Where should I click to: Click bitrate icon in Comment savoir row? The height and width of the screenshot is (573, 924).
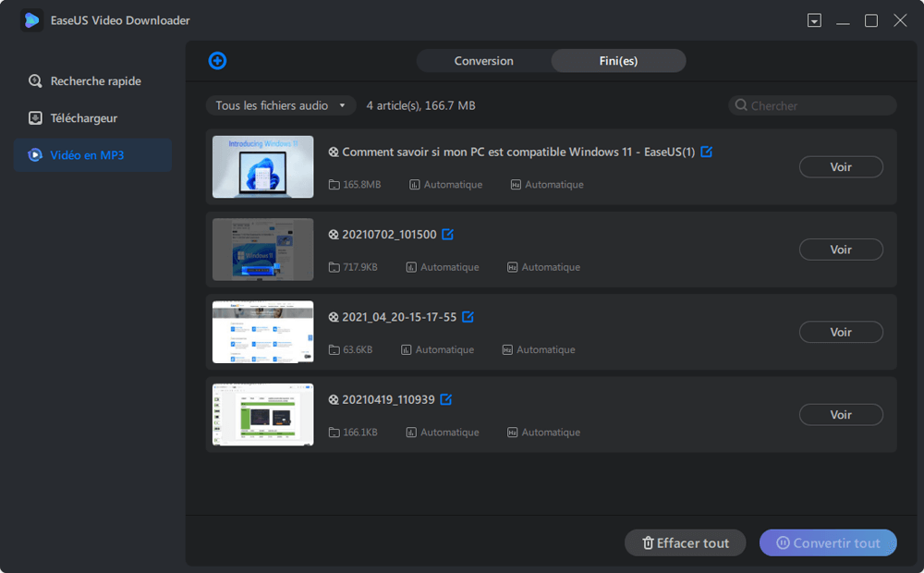click(x=415, y=185)
